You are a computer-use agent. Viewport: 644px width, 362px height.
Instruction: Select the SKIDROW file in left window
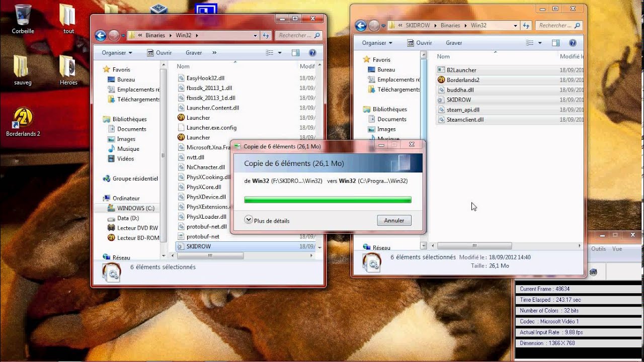point(198,246)
